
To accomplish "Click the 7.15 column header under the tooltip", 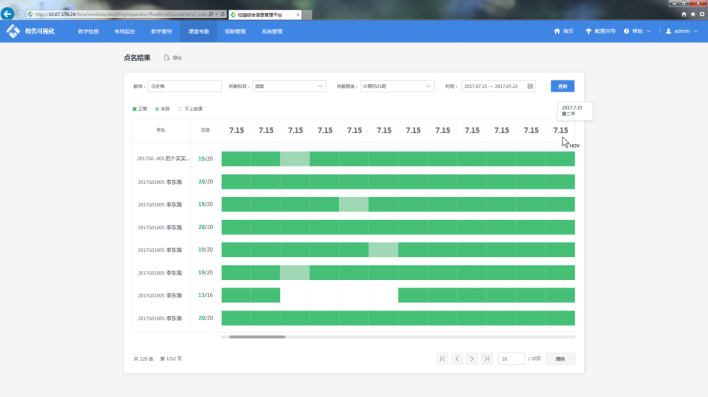I will coord(560,130).
